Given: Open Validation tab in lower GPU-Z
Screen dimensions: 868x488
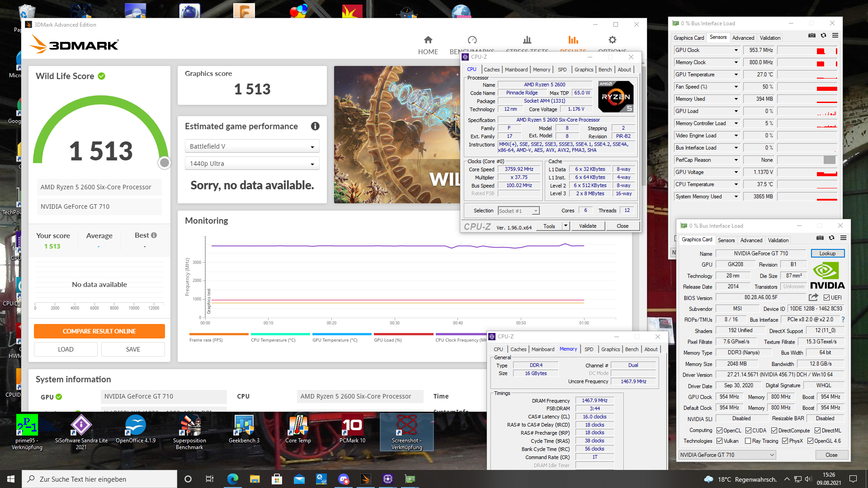Looking at the screenshot, I should [x=778, y=240].
